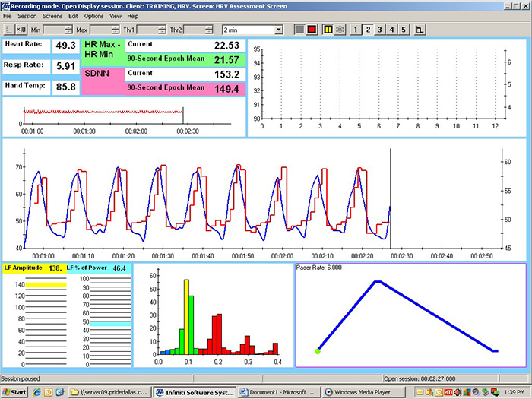Click the Windows Start button
Screen dimensions: 532x399
[14, 392]
